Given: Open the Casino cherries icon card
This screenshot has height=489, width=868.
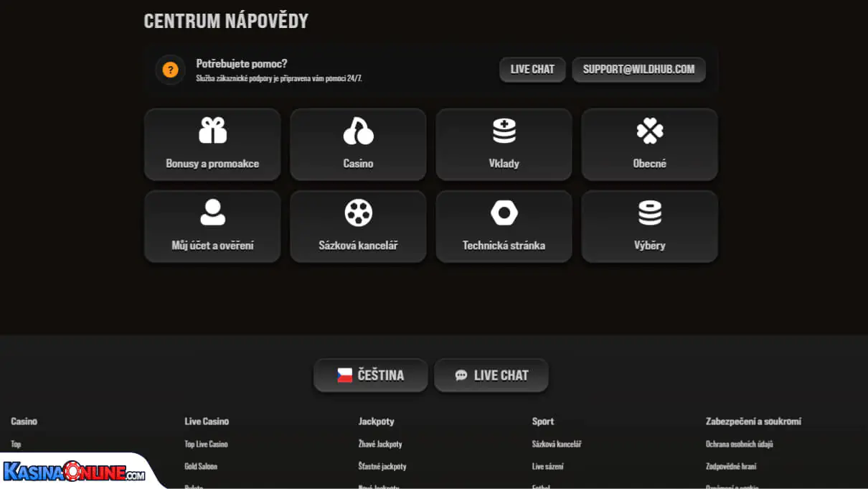Looking at the screenshot, I should coord(358,144).
